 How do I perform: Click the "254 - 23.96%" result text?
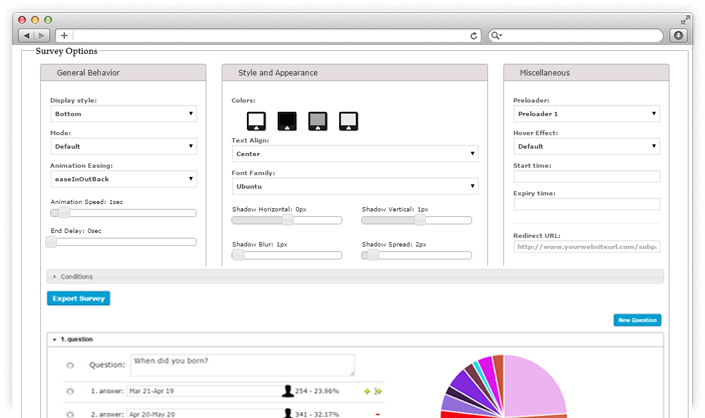pyautogui.click(x=317, y=391)
